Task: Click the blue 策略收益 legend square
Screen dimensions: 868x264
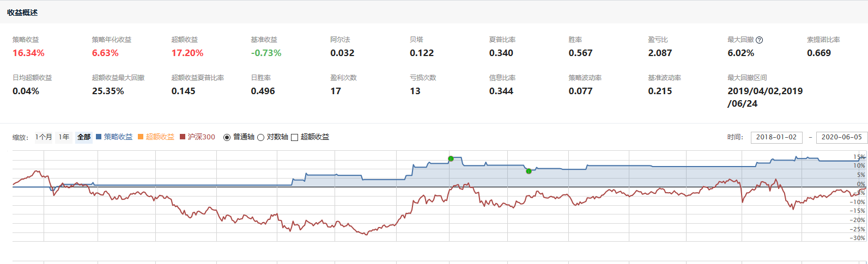Action: [99, 137]
